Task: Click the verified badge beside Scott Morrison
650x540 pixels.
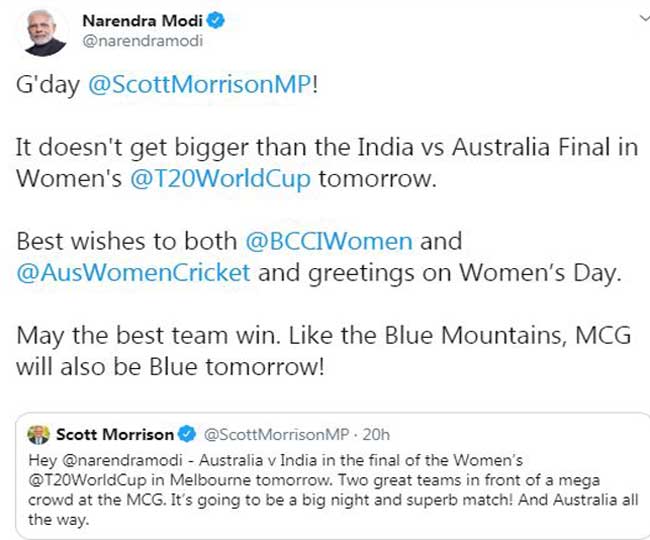Action: click(x=185, y=434)
